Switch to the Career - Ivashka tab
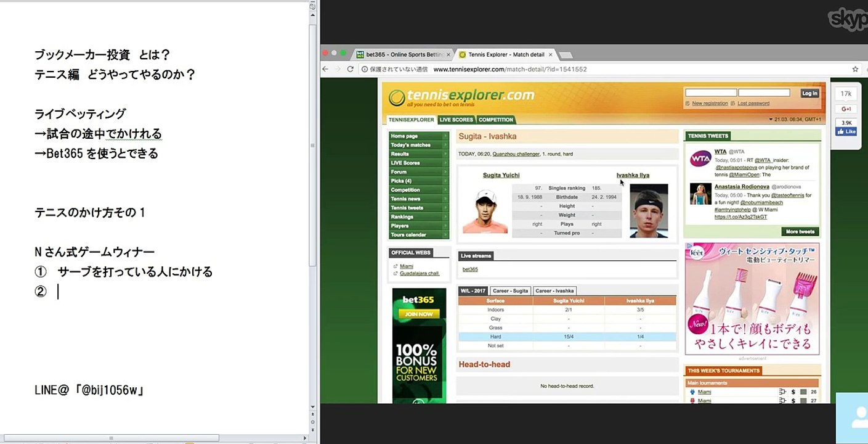 tap(554, 290)
